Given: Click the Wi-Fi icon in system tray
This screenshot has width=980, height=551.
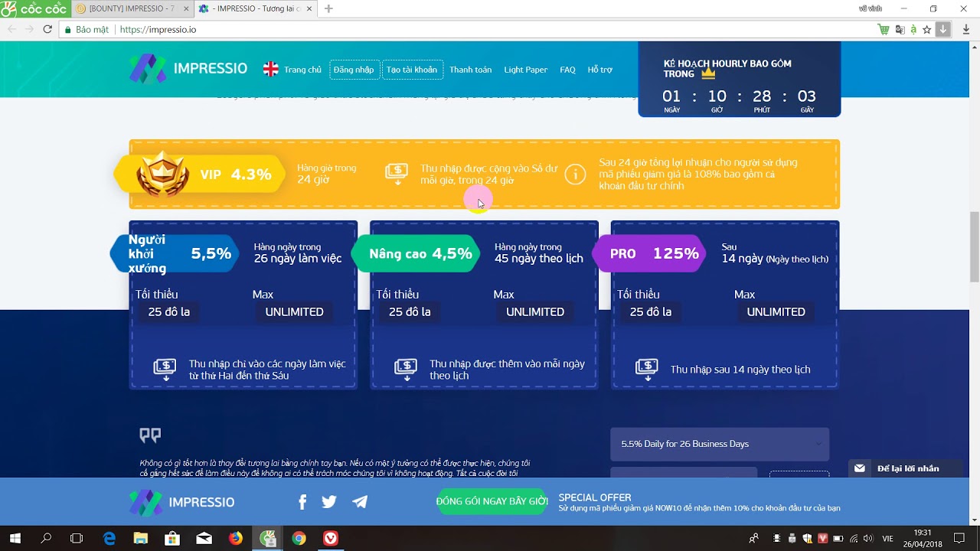Looking at the screenshot, I should coord(854,539).
